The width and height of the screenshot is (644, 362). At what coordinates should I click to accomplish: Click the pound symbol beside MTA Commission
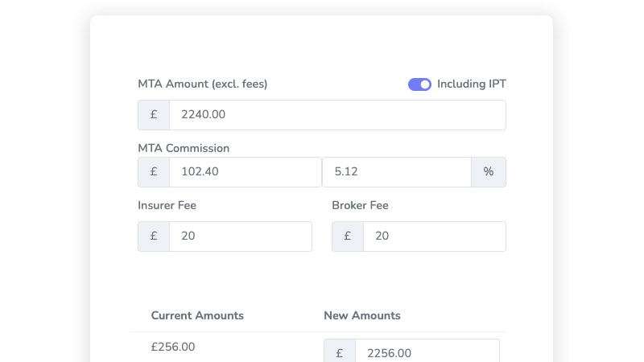[x=154, y=172]
